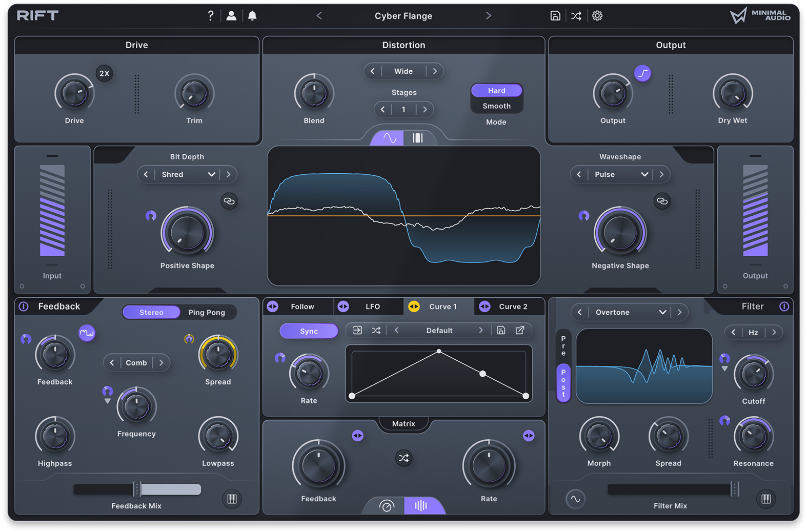Click the top peak point of the curve
The image size is (807, 532).
[439, 352]
